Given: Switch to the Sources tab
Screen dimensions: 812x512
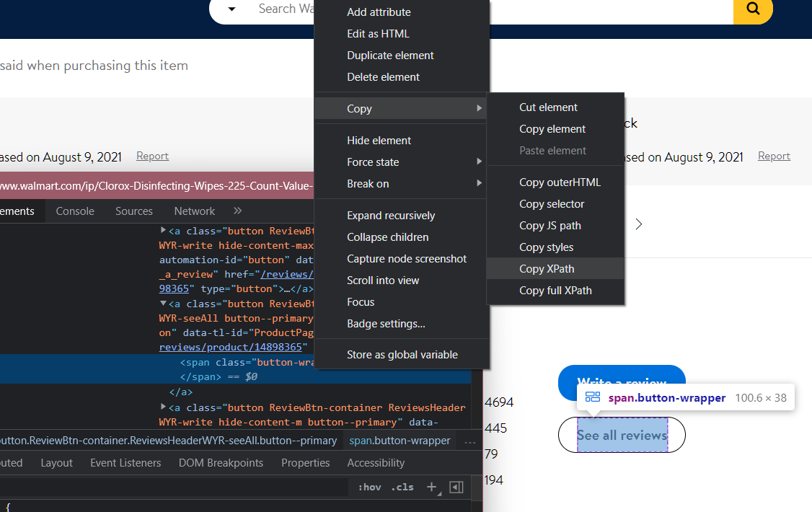Looking at the screenshot, I should click(x=134, y=211).
